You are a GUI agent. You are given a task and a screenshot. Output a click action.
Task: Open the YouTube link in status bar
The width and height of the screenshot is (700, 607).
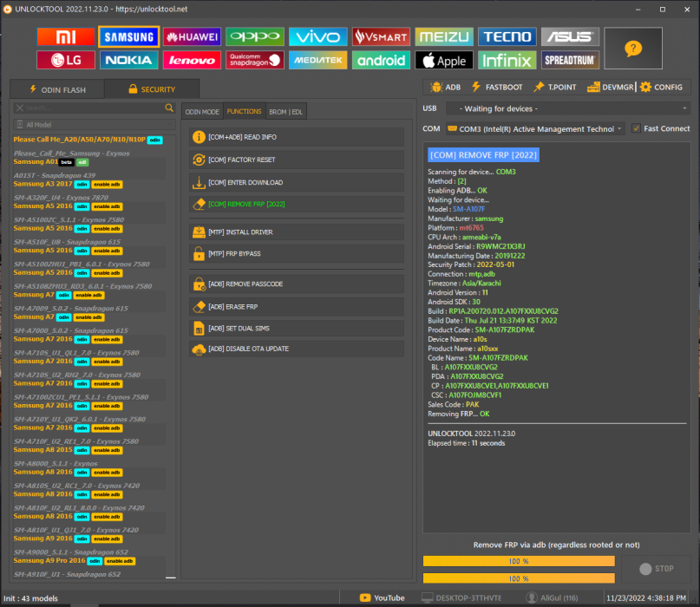[x=383, y=597]
